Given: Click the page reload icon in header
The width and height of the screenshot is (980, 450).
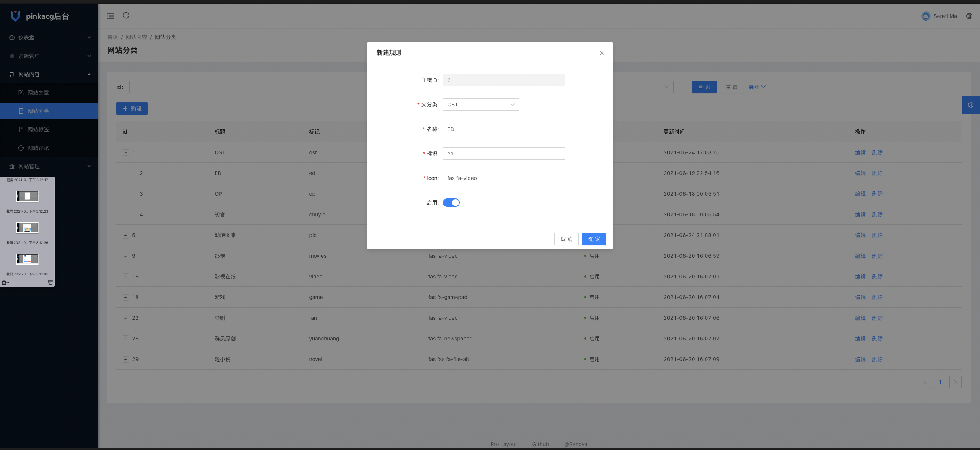Looking at the screenshot, I should coord(126,15).
